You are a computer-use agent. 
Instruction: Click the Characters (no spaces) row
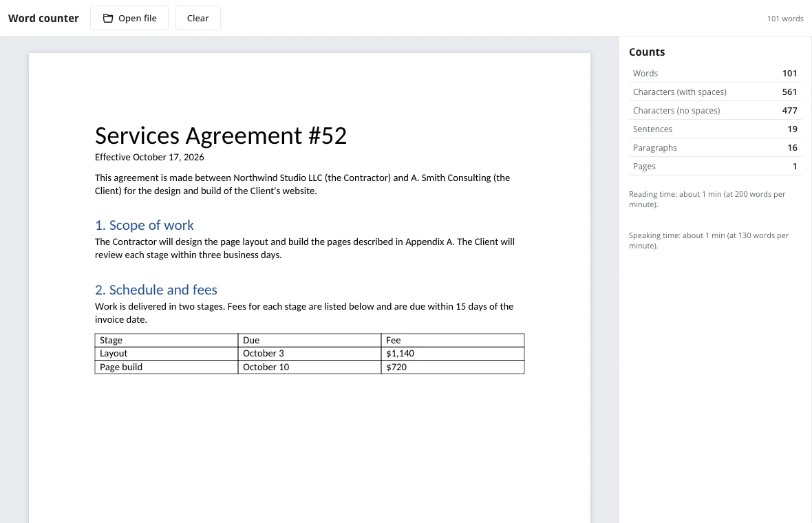tap(715, 110)
